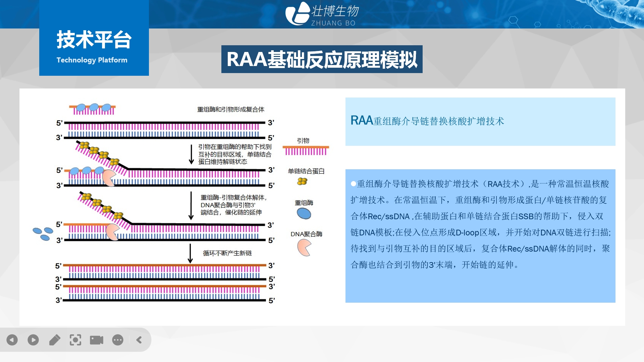Click the RAA重组酶介导链替换核酸扩增技术 heading
This screenshot has height=362, width=644.
427,121
